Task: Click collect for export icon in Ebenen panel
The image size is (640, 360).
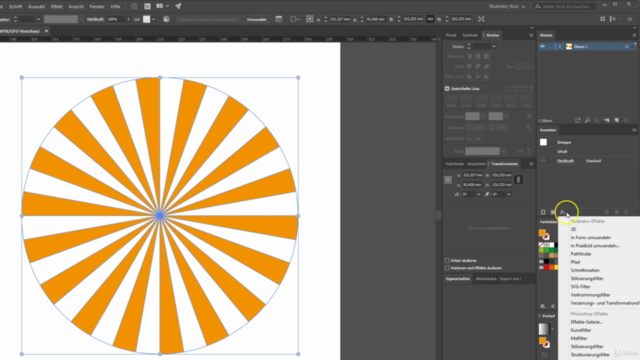Action: [578, 120]
